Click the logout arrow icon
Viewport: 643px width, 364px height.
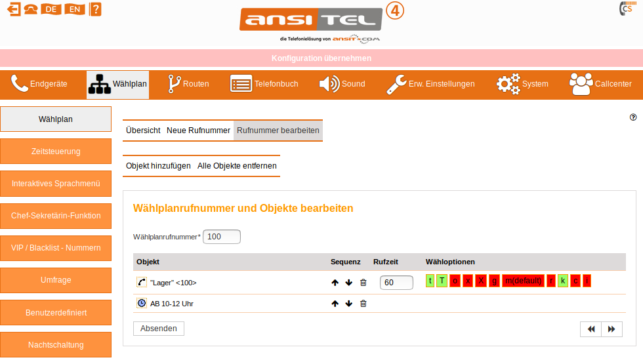[x=13, y=9]
